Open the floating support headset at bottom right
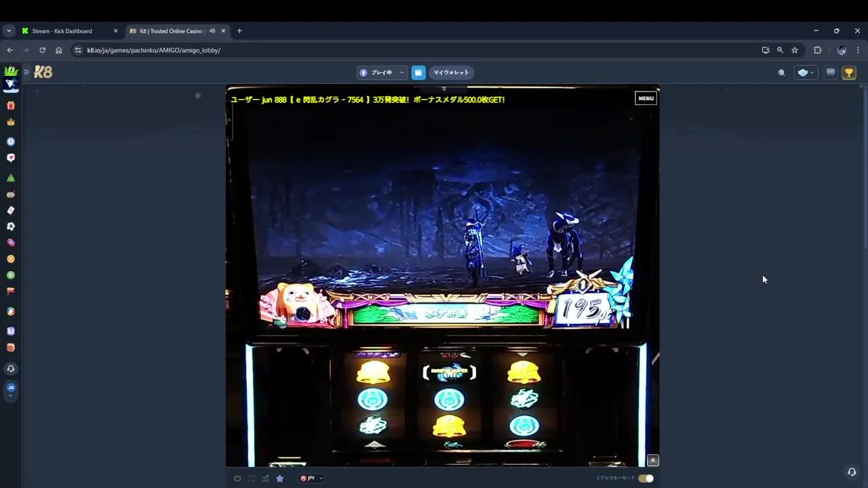The width and height of the screenshot is (868, 488). [852, 472]
